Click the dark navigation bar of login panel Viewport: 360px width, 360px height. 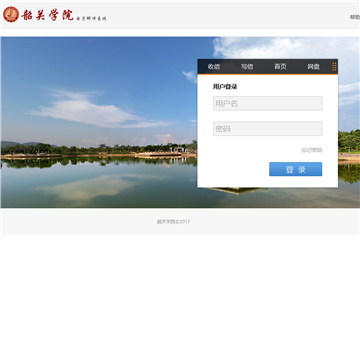pos(268,67)
